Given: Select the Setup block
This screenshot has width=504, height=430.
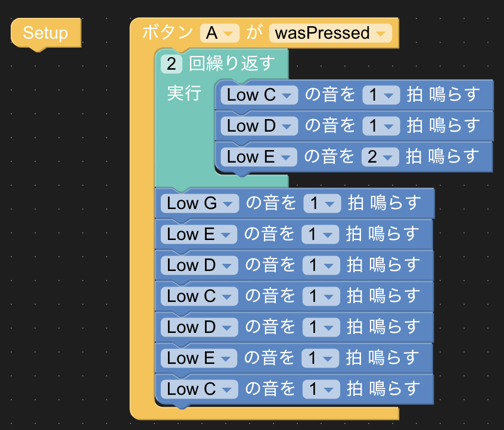Looking at the screenshot, I should pyautogui.click(x=46, y=33).
